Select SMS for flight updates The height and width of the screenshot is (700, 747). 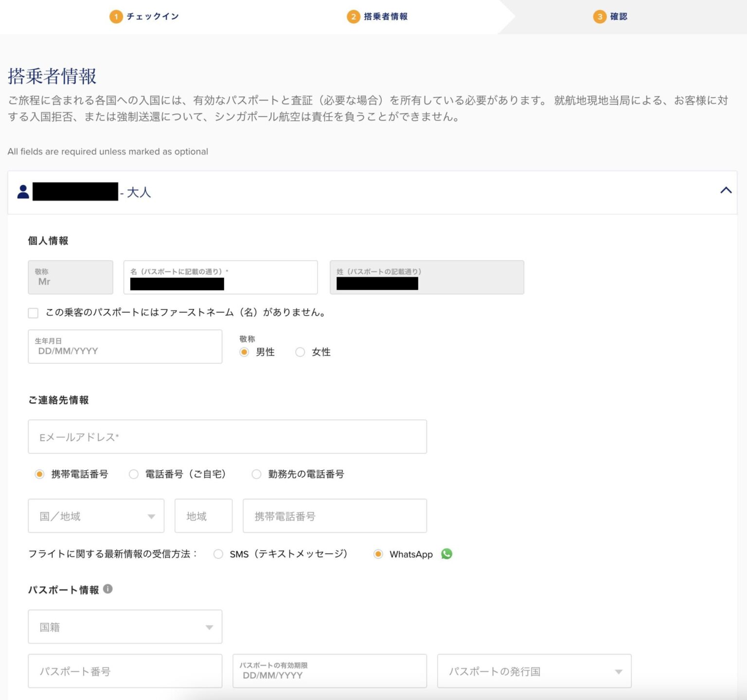[x=218, y=554]
